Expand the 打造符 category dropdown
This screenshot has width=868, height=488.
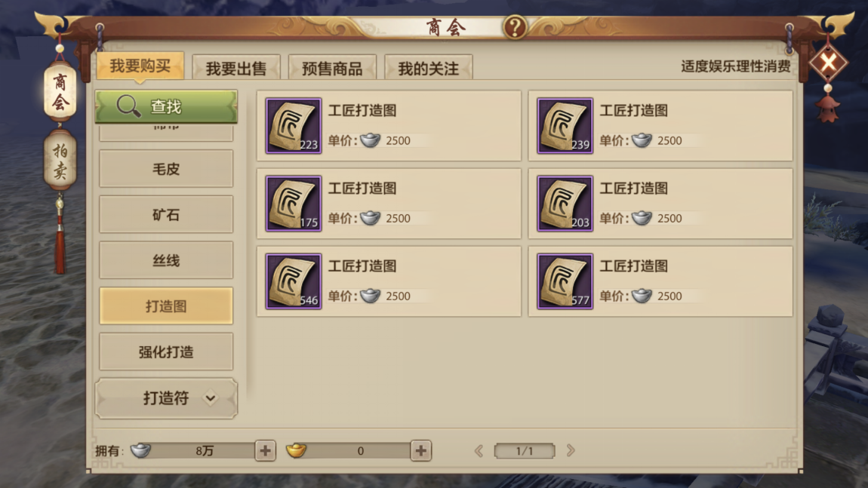(x=166, y=397)
